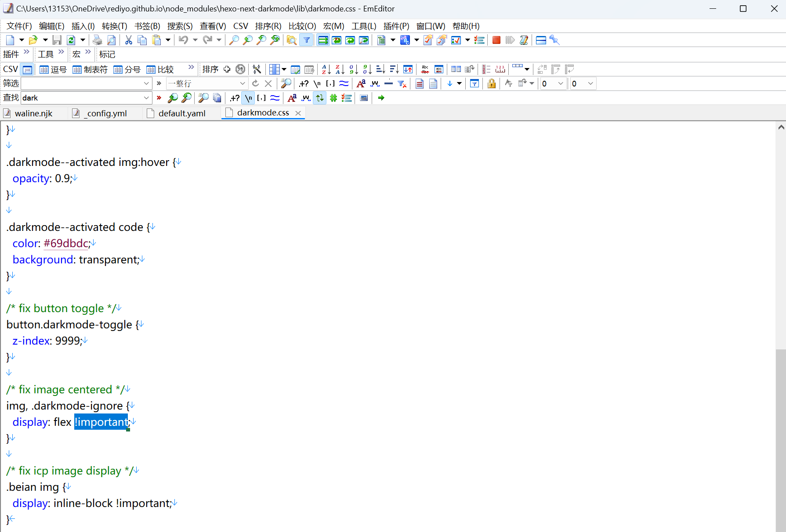Toggle regular expression option in Find bar
The width and height of the screenshot is (786, 532).
pyautogui.click(x=235, y=98)
